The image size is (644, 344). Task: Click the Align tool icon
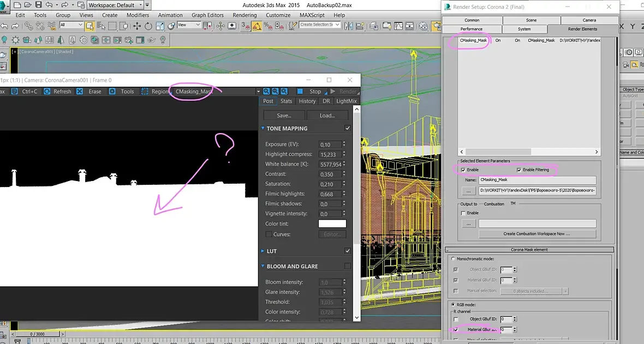click(360, 26)
